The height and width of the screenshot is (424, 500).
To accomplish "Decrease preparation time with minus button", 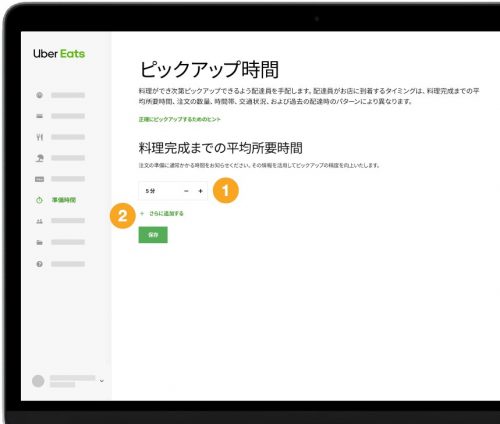I will point(186,191).
